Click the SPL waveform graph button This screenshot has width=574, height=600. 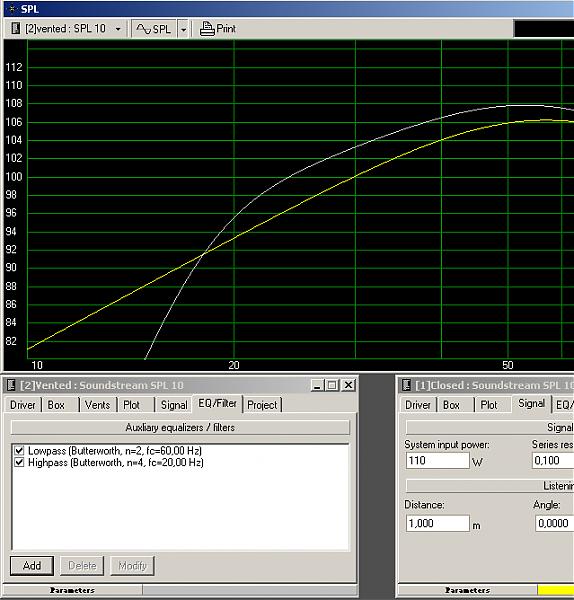point(154,29)
